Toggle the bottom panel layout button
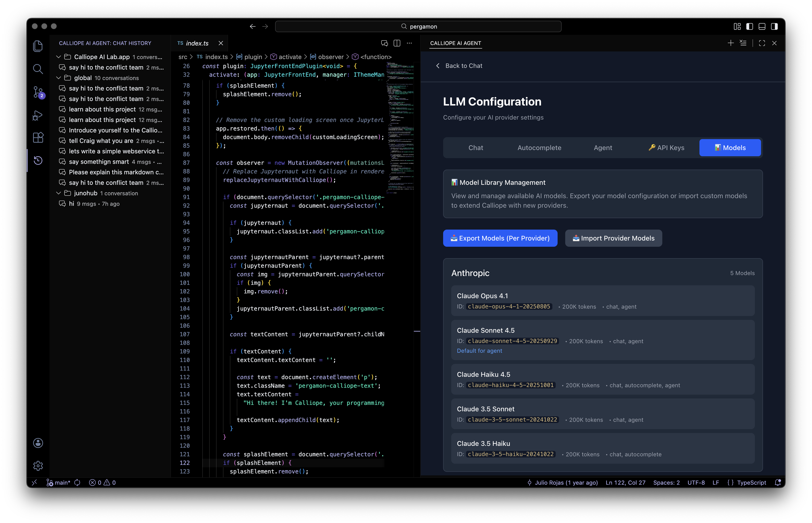The width and height of the screenshot is (812, 523). pyautogui.click(x=762, y=26)
